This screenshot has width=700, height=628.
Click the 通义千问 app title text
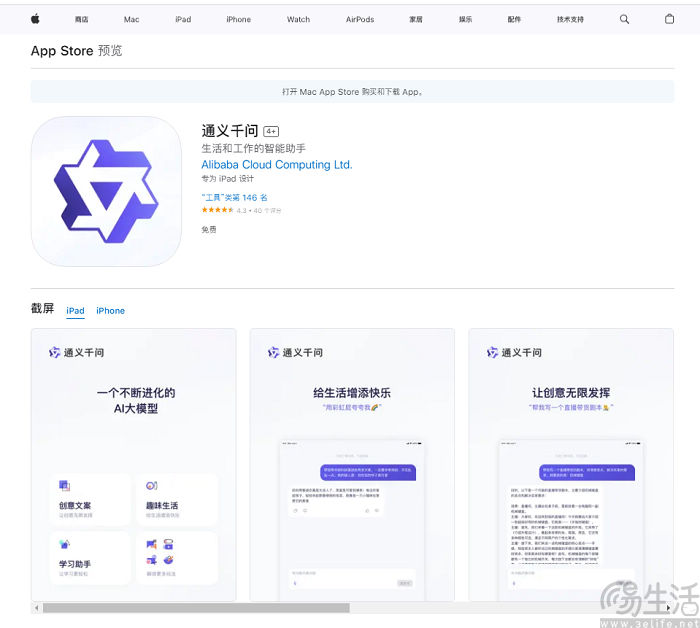point(230,131)
